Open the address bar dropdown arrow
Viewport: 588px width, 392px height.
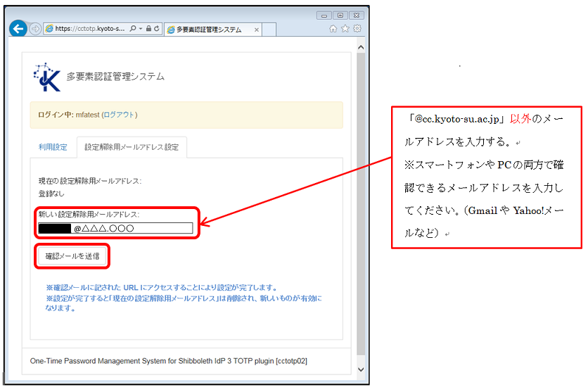coord(141,29)
